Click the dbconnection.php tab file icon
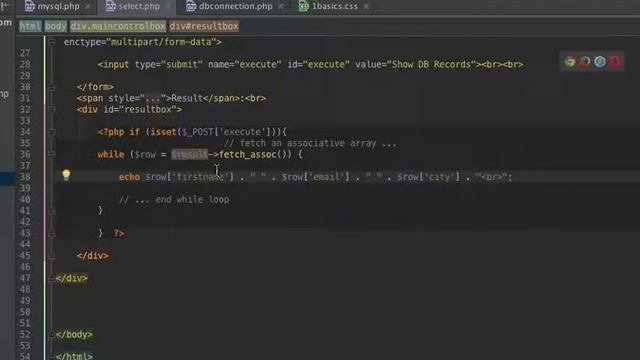This screenshot has height=360, width=640. pyautogui.click(x=191, y=6)
